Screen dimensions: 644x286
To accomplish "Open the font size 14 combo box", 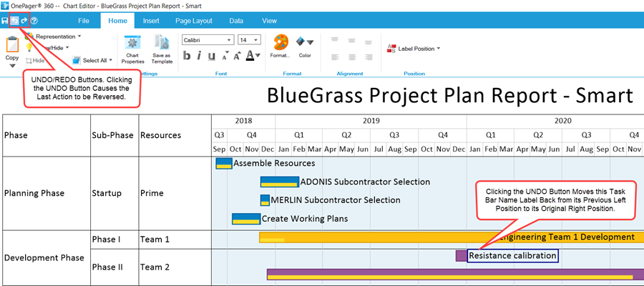I will [249, 40].
